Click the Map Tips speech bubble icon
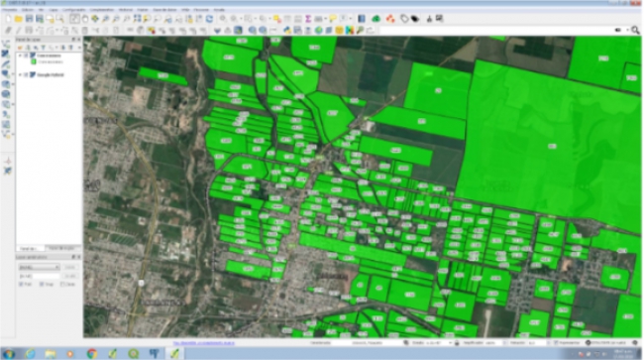 (333, 19)
